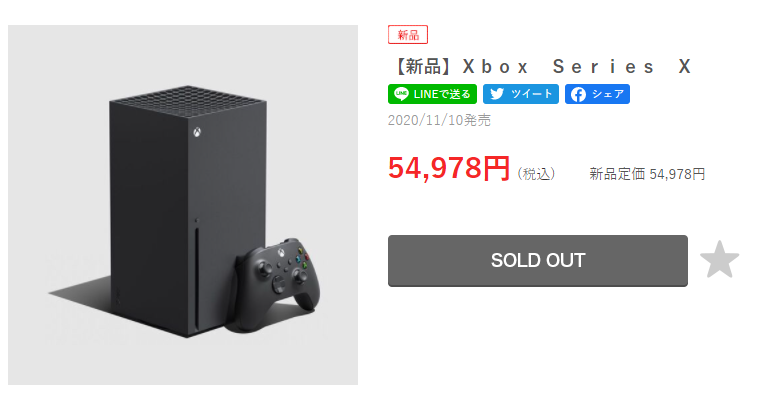Open the Xbox Series X product title

(540, 67)
